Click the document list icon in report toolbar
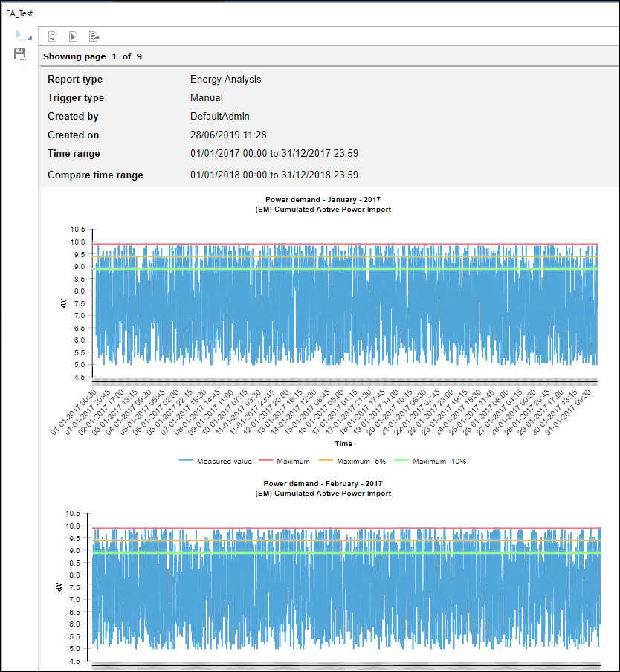This screenshot has height=672, width=620. coord(52,36)
